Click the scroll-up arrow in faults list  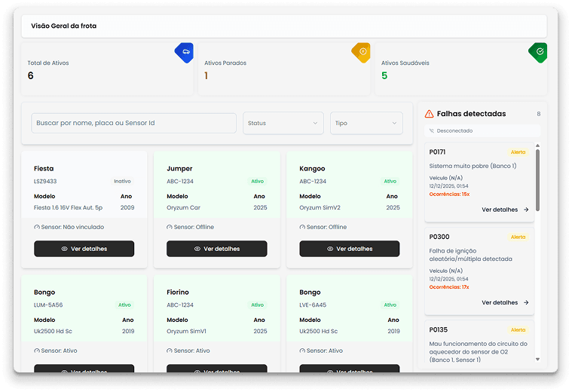point(537,145)
